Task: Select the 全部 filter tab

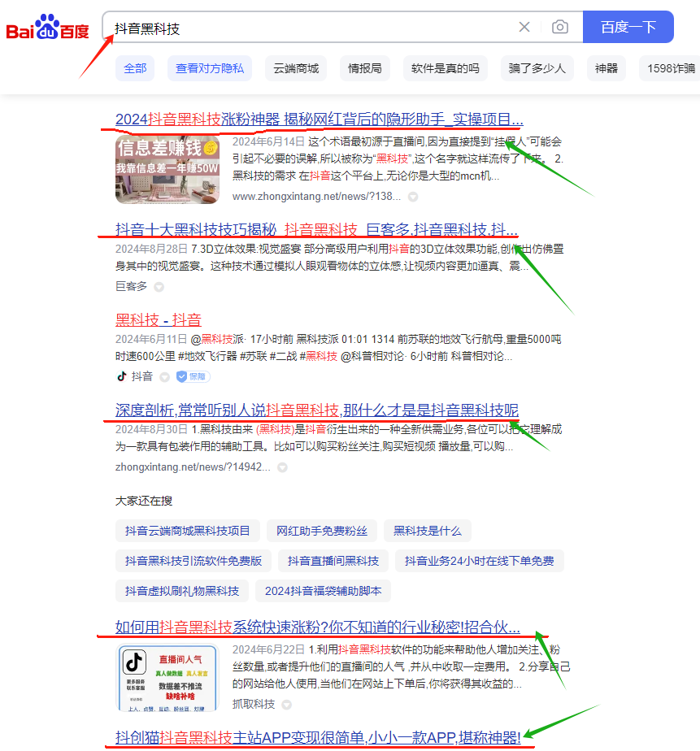Action: [x=135, y=68]
